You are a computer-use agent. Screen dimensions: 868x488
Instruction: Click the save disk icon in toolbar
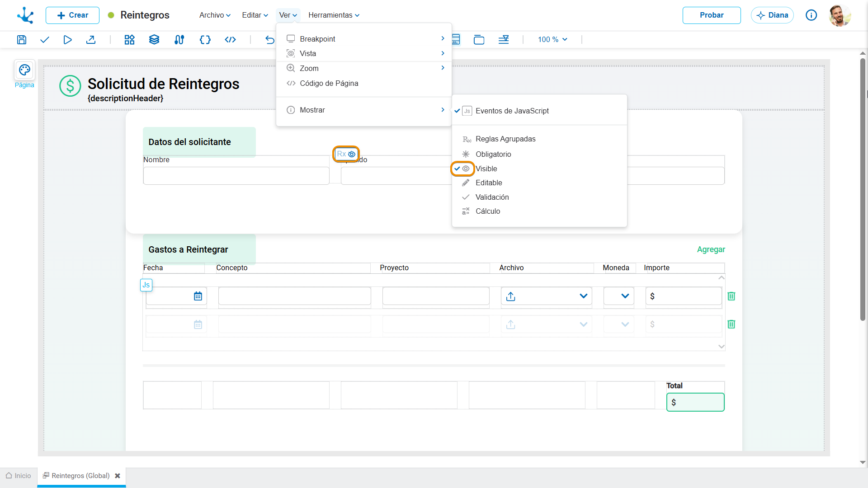click(21, 40)
